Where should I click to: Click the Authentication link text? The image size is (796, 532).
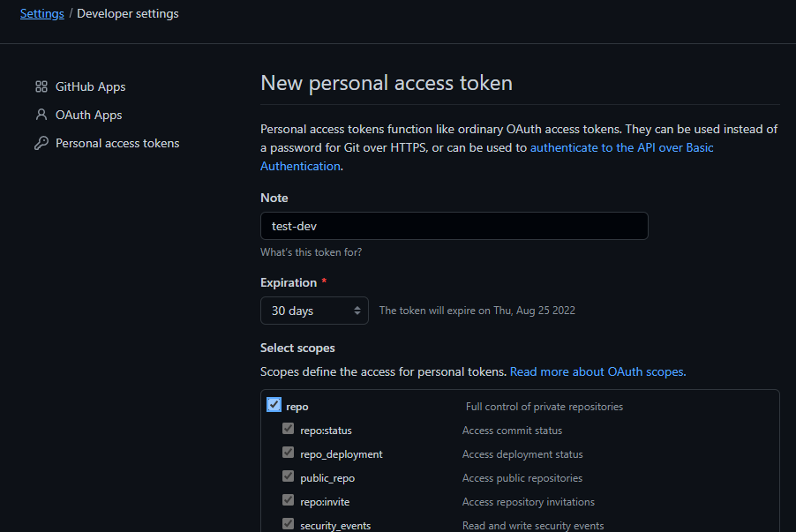[x=301, y=167]
